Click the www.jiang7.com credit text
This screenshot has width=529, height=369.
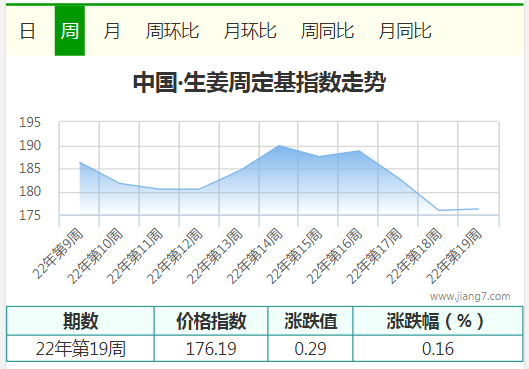coord(470,296)
